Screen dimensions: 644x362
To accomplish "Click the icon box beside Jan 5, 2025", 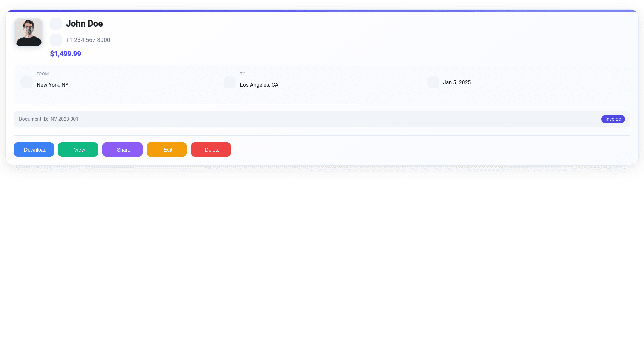I will click(433, 82).
